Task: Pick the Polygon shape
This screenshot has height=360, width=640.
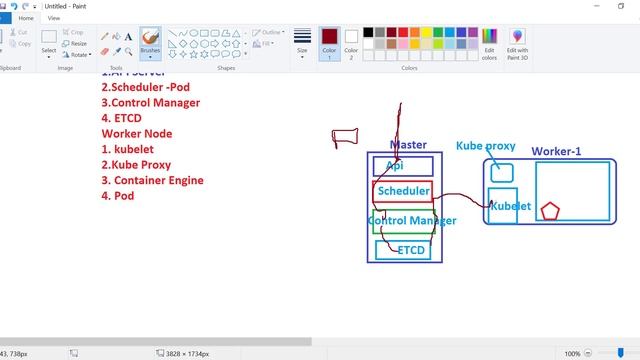Action: (x=225, y=33)
